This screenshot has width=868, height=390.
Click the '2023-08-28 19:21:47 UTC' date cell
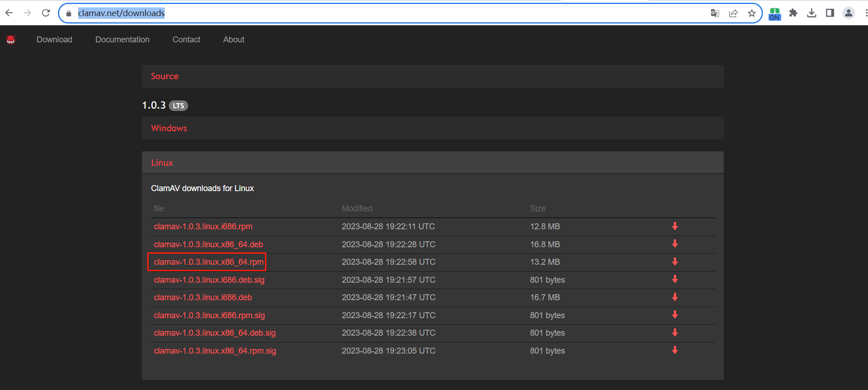tap(388, 297)
